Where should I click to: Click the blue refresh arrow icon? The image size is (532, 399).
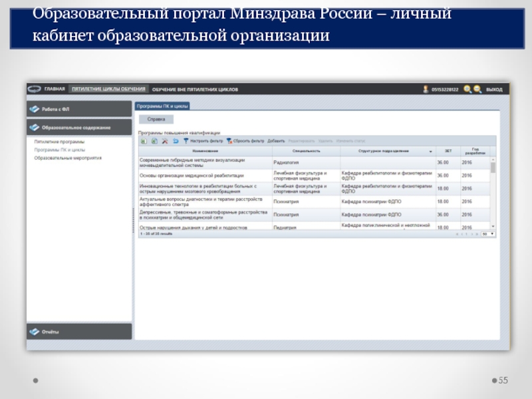(x=176, y=141)
